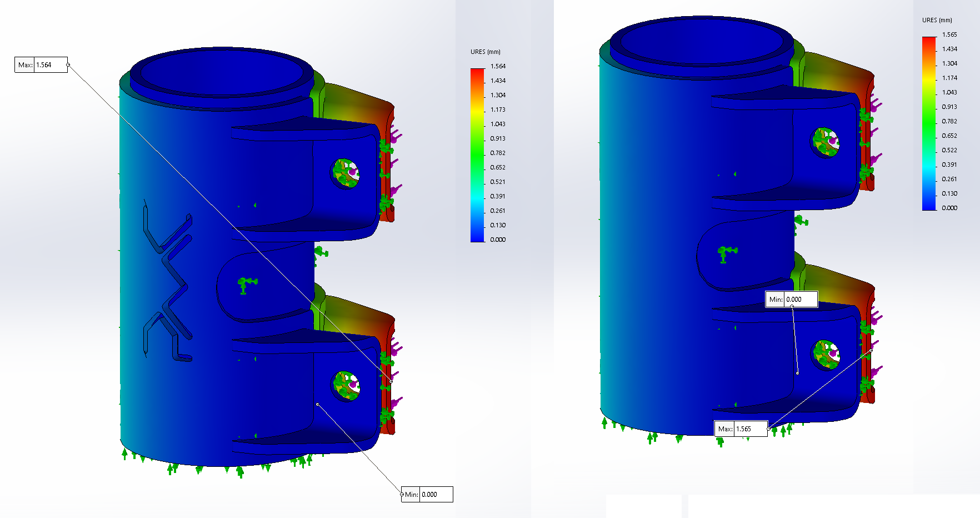The height and width of the screenshot is (518, 980).
Task: Select the 1.173 legend value
Action: (498, 110)
